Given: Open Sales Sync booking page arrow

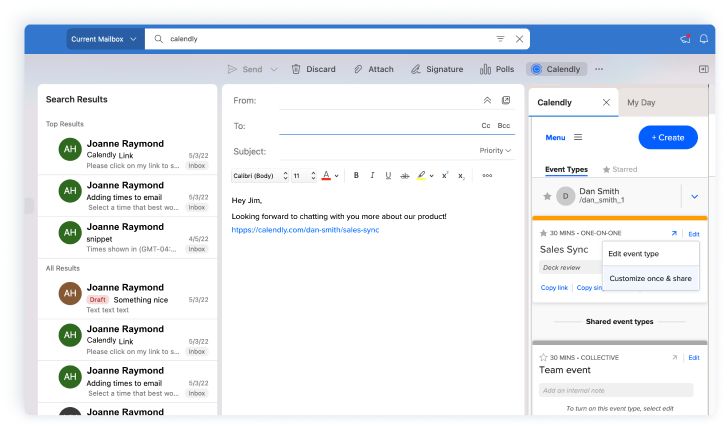Looking at the screenshot, I should (674, 233).
